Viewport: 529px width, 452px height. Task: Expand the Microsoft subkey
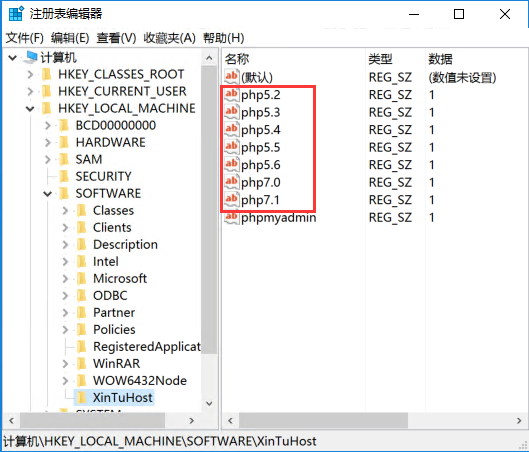(65, 279)
